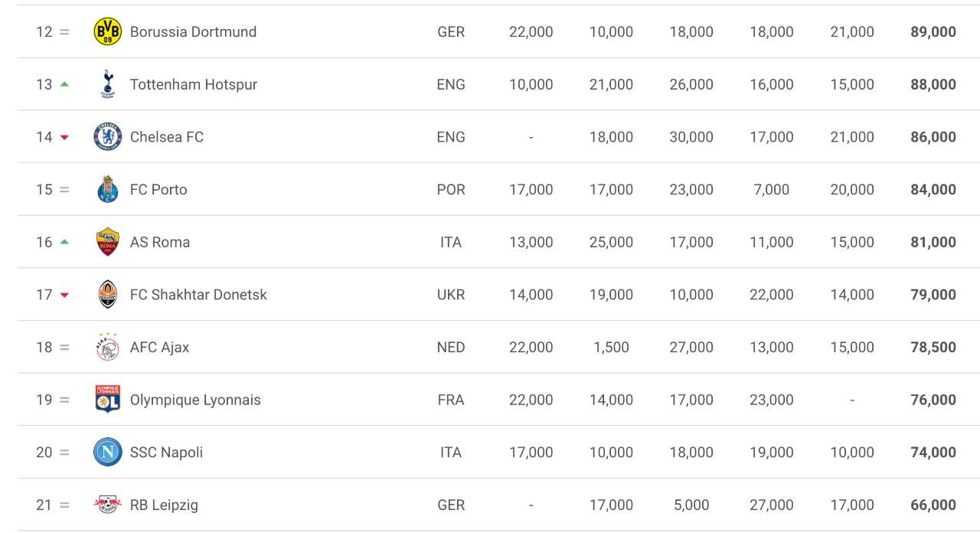This screenshot has width=980, height=533.
Task: Click the SSC Napoli badge icon
Action: click(x=107, y=452)
